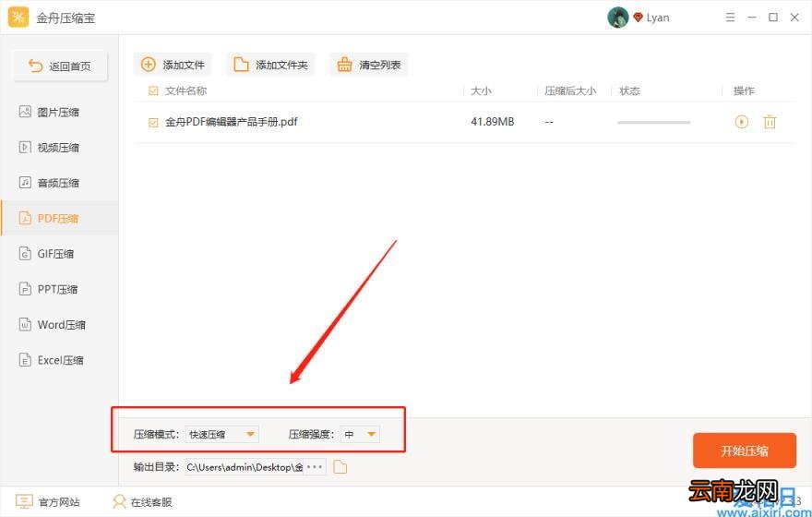Open the output folder icon

(340, 467)
